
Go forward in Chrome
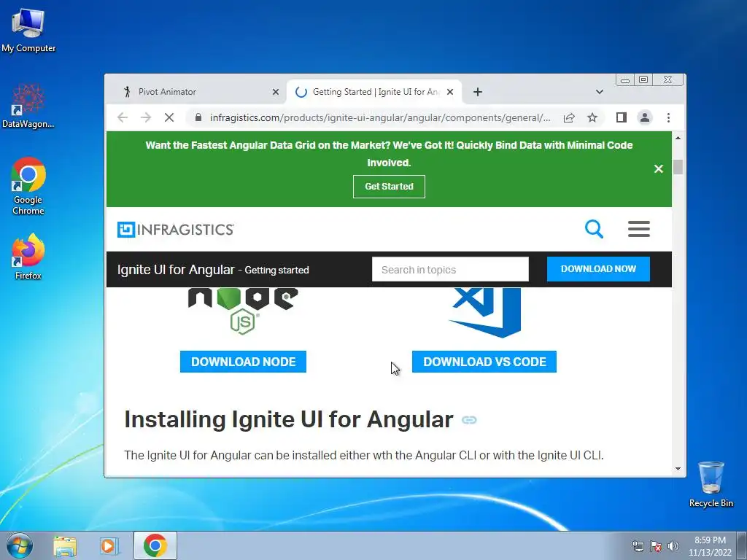146,117
